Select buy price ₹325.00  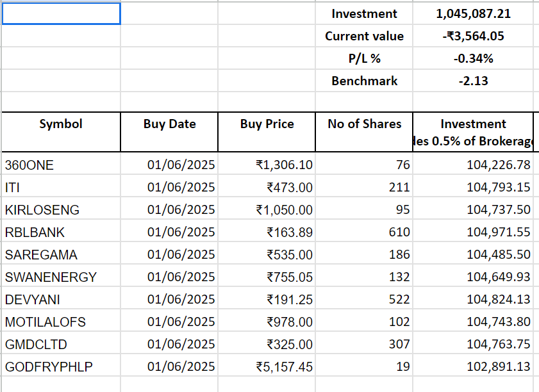(x=267, y=344)
